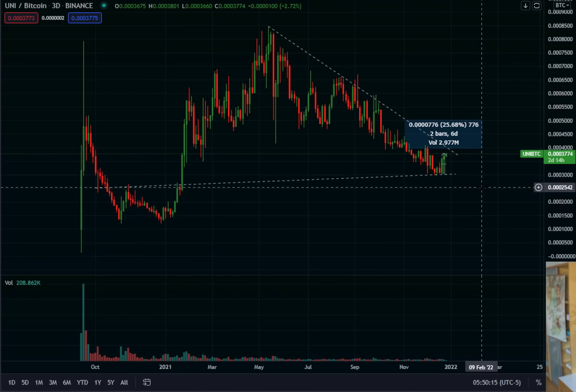Choose the YTD time range

tap(82, 382)
